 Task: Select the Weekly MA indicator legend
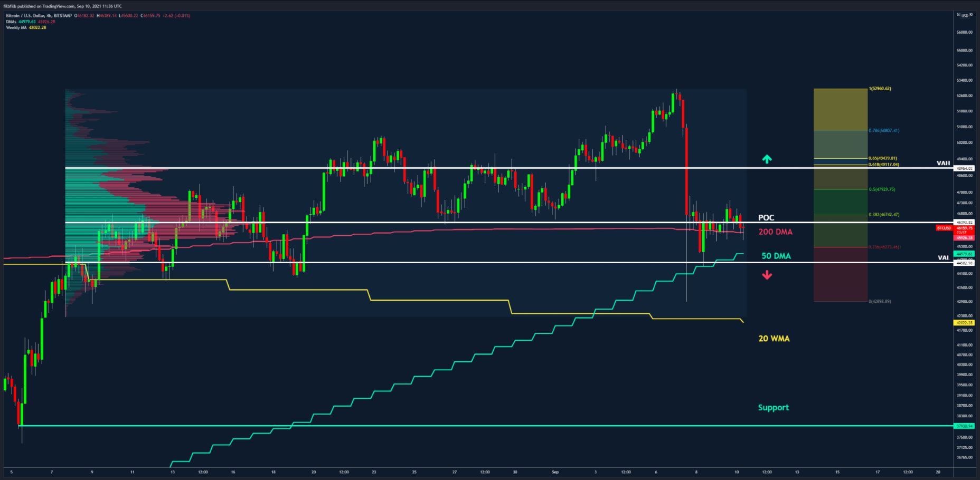click(x=16, y=27)
